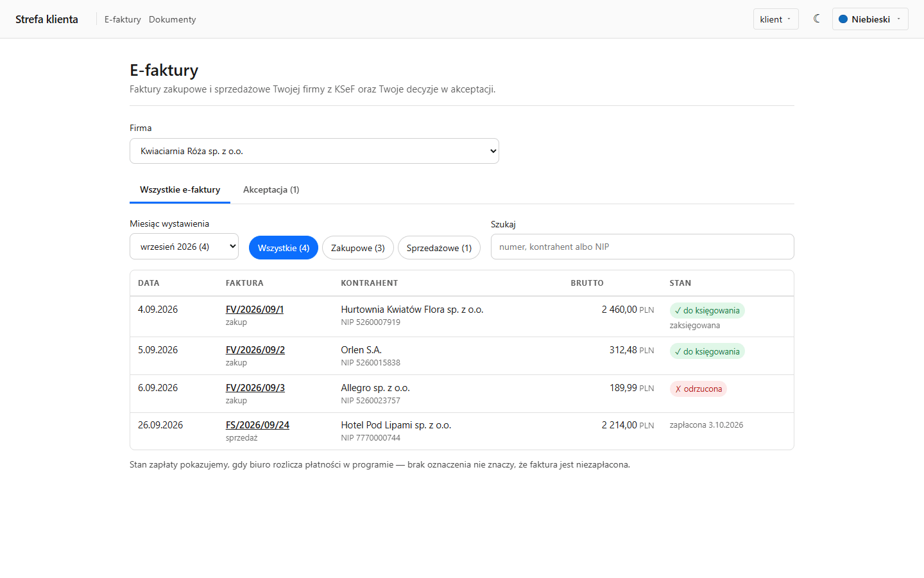This screenshot has width=924, height=578.
Task: Click the amount 2 214,00 PLN
Action: (x=628, y=425)
